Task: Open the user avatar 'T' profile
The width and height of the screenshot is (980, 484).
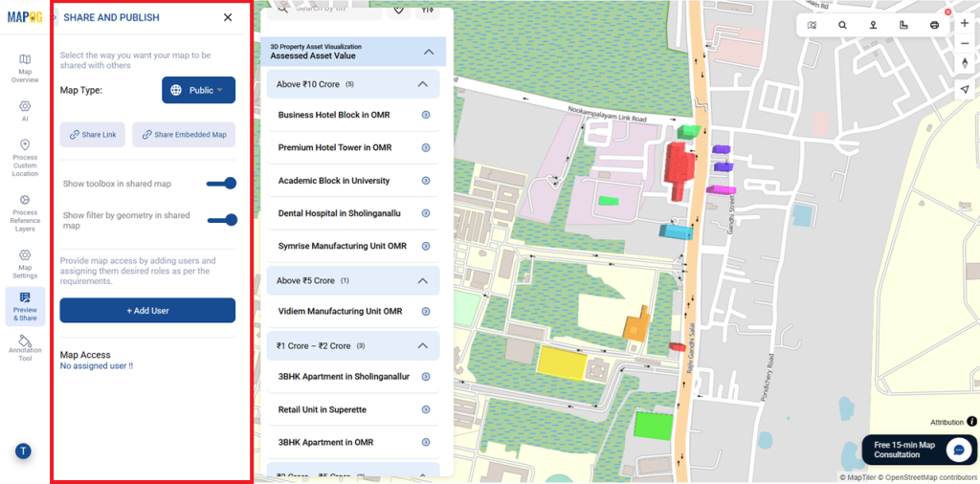Action: click(x=23, y=451)
